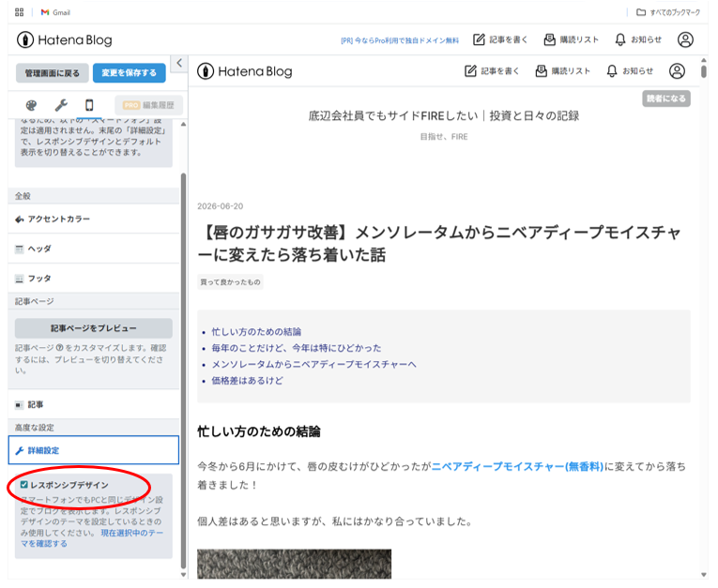This screenshot has width=718, height=588.
Task: Click the preview pane Hatena Blog logo
Action: (x=245, y=71)
